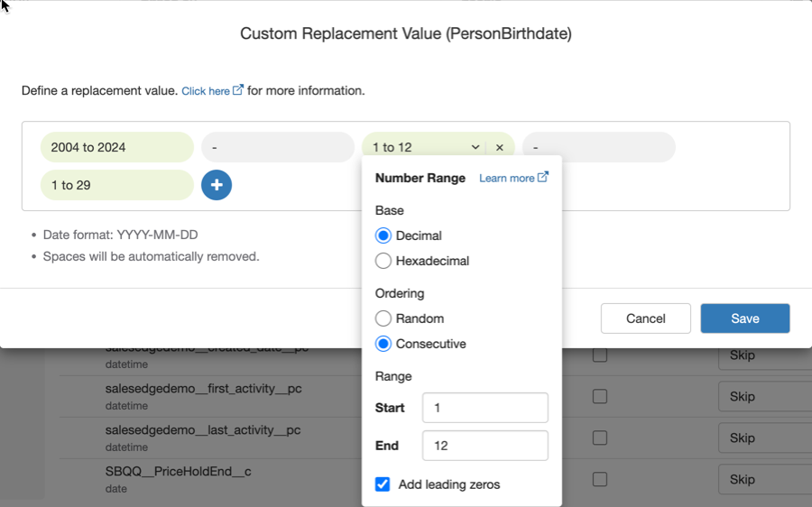Open external link icon beside 'Learn more'
Screen dimensions: 812x507
pyautogui.click(x=543, y=177)
